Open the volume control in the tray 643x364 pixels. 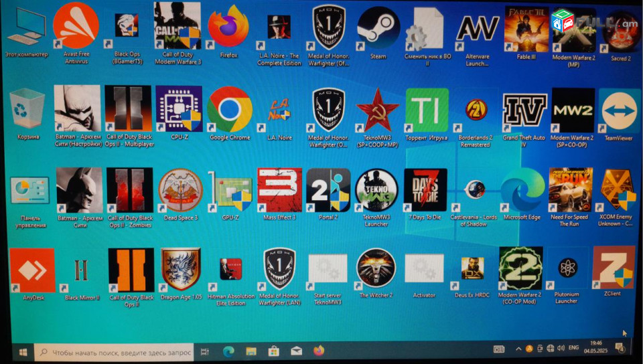point(561,348)
